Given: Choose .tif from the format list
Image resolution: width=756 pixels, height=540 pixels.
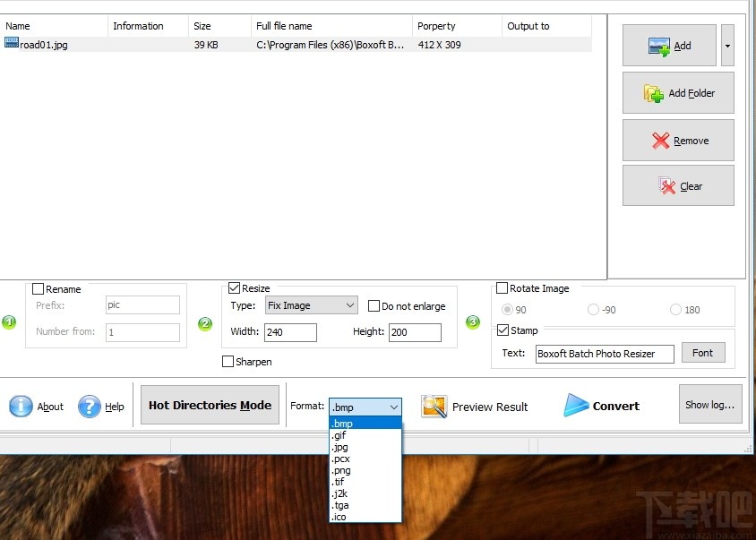Looking at the screenshot, I should [365, 482].
